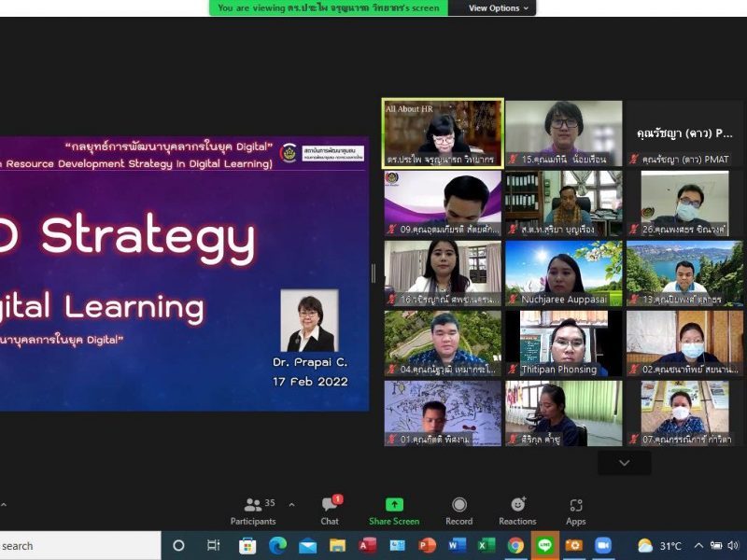This screenshot has width=747, height=560.
Task: Open the Participants panel
Action: point(253,510)
